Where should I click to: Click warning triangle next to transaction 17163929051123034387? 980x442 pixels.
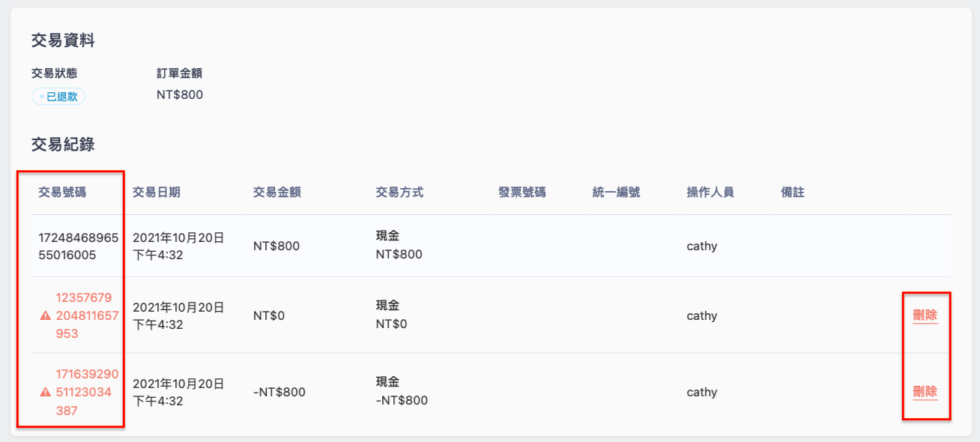pos(45,392)
